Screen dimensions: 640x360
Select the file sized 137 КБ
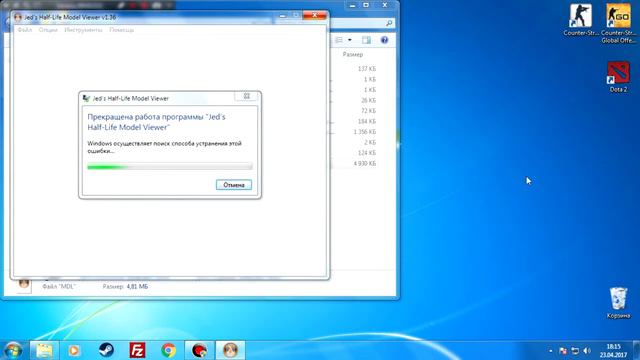(367, 69)
